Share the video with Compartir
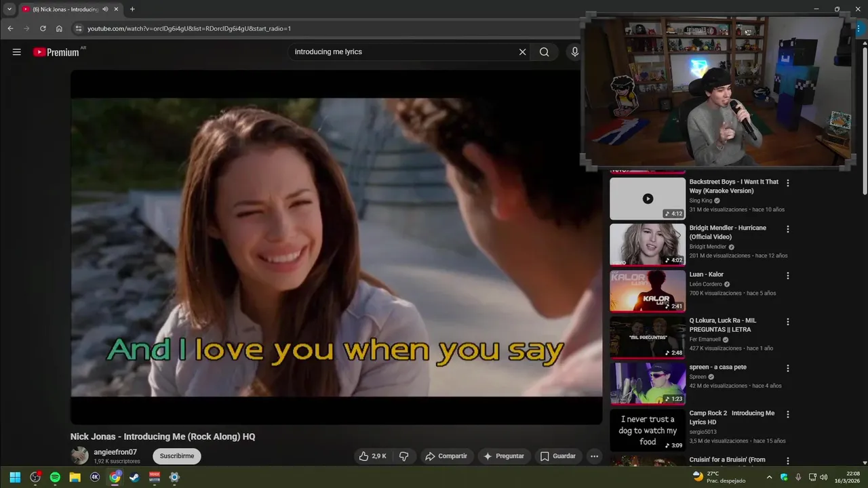Viewport: 868px width, 488px height. pos(446,456)
